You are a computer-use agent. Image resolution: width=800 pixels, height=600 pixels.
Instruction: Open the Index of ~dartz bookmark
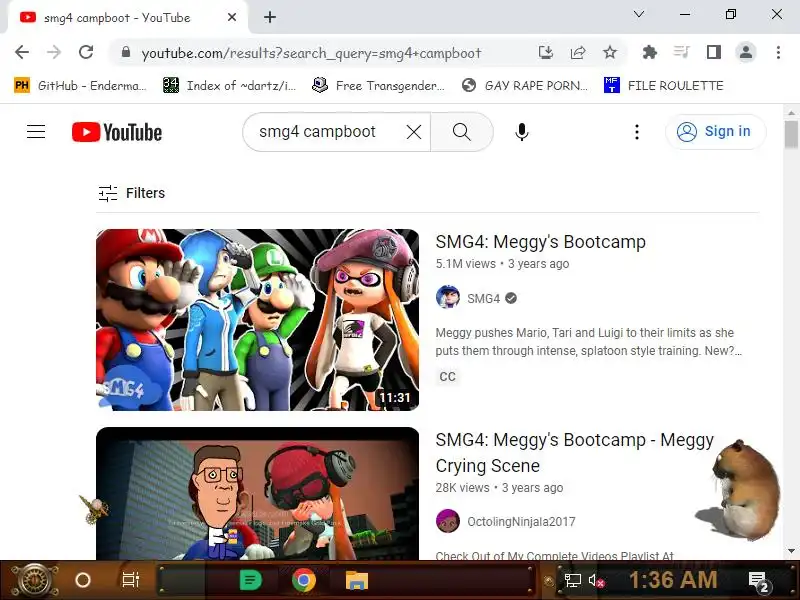tap(230, 85)
